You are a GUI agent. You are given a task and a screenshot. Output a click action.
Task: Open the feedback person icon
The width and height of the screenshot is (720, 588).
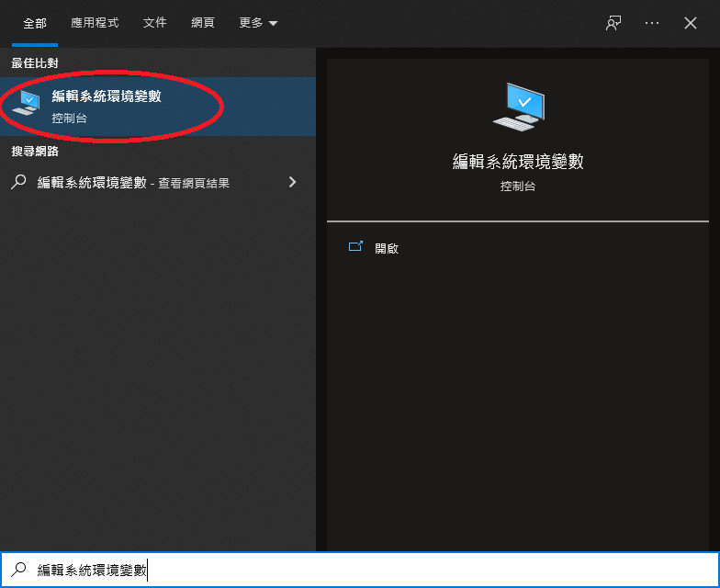pyautogui.click(x=613, y=23)
